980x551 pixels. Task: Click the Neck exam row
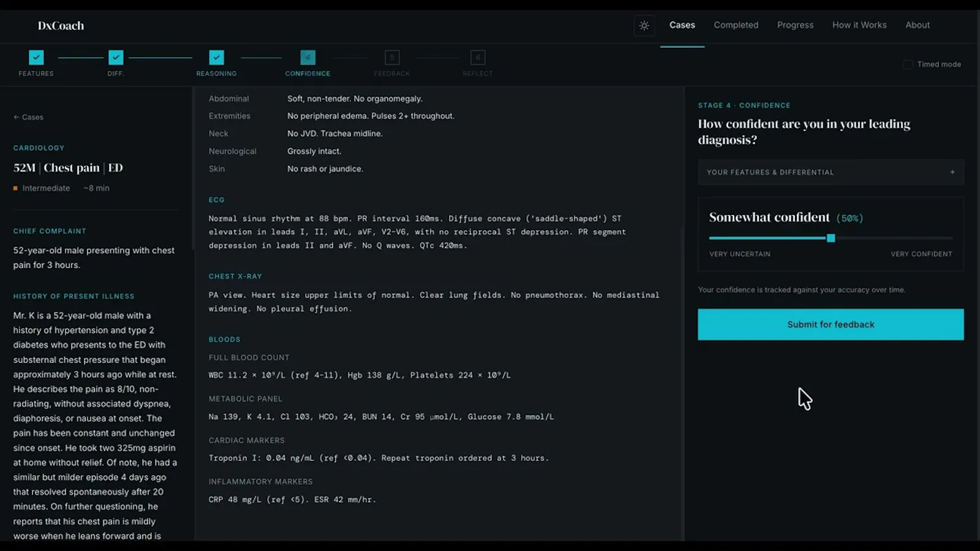pyautogui.click(x=295, y=133)
